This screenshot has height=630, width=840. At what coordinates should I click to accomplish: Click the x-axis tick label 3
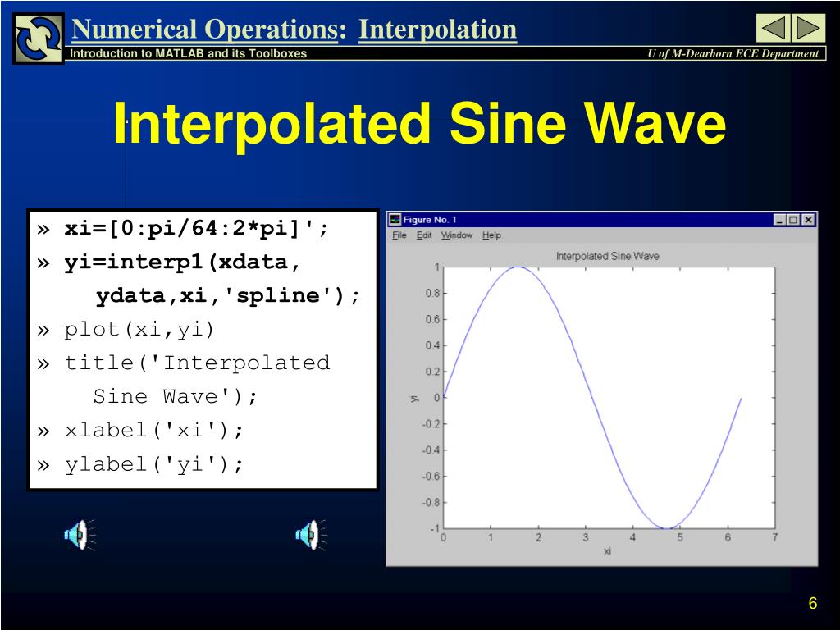(x=586, y=537)
